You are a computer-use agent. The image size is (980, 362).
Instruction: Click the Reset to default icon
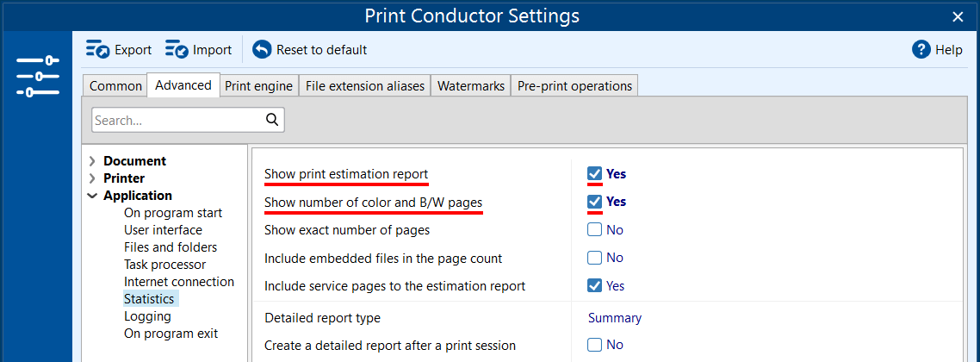pos(262,50)
